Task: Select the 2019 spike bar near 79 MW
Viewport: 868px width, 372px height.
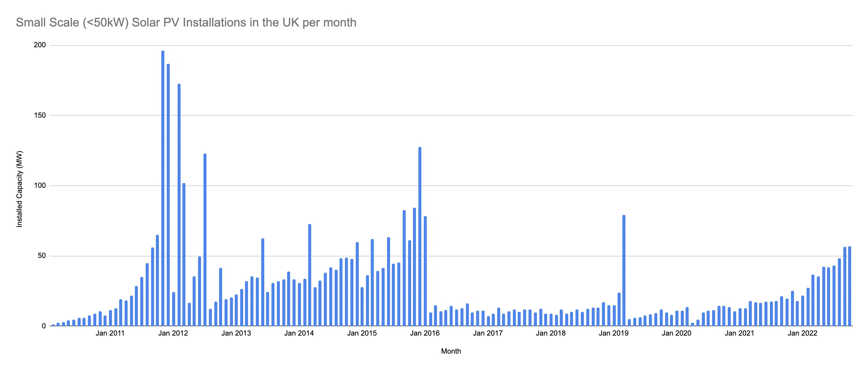Action: click(x=624, y=271)
